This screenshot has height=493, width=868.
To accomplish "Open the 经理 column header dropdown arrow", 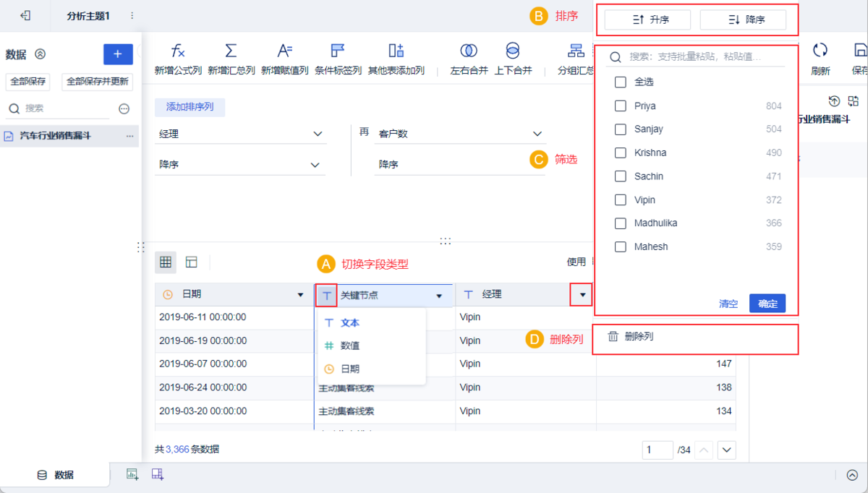I will 582,295.
